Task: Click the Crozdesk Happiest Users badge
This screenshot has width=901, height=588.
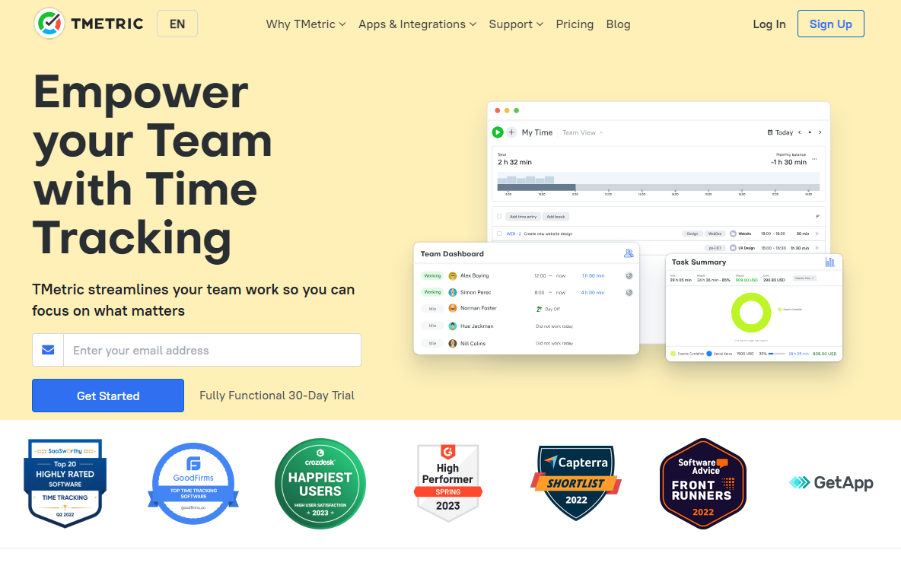Action: (320, 484)
